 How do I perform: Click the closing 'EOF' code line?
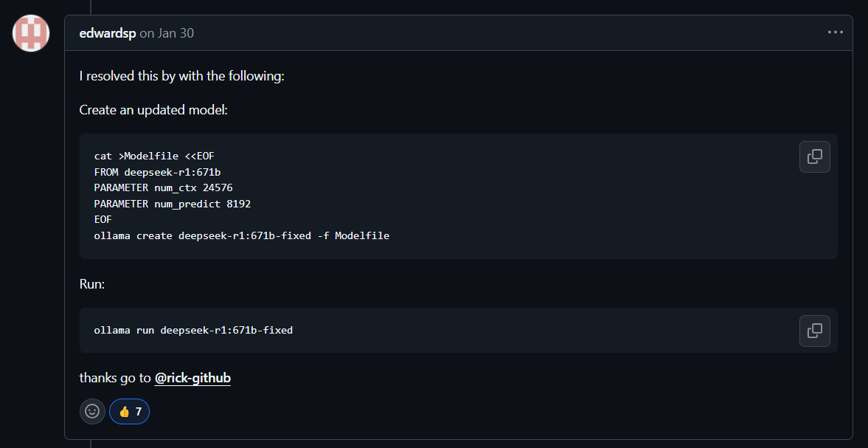[x=103, y=220]
